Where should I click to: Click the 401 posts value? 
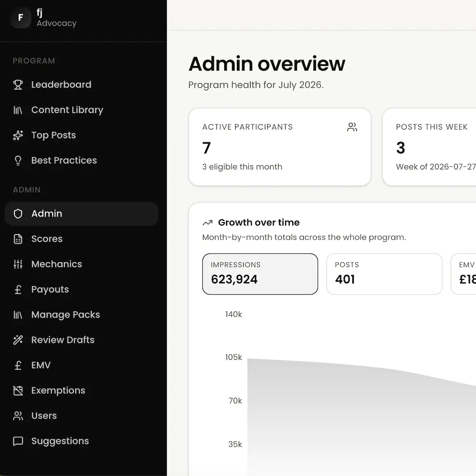coord(345,279)
